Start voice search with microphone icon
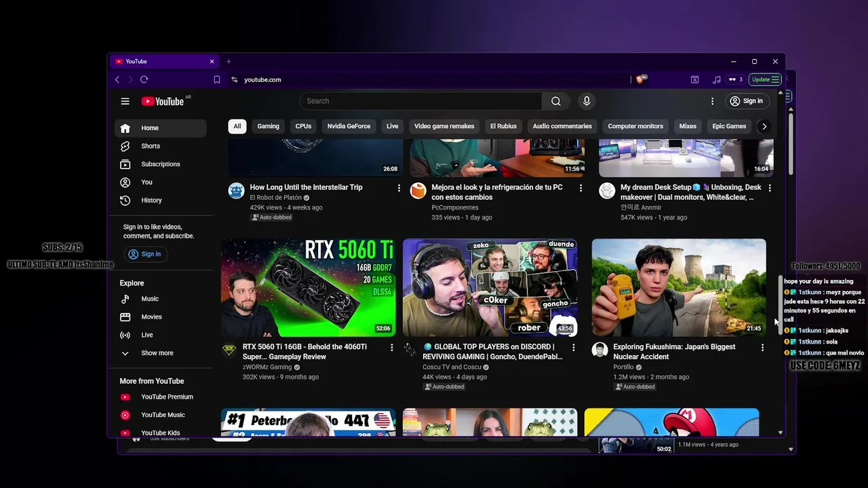The image size is (868, 488). 587,101
